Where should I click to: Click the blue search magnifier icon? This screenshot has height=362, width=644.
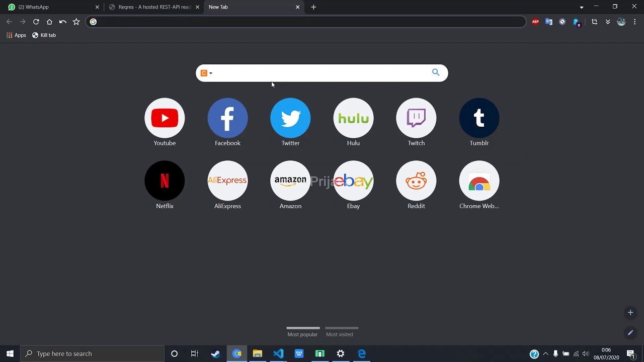pyautogui.click(x=436, y=72)
